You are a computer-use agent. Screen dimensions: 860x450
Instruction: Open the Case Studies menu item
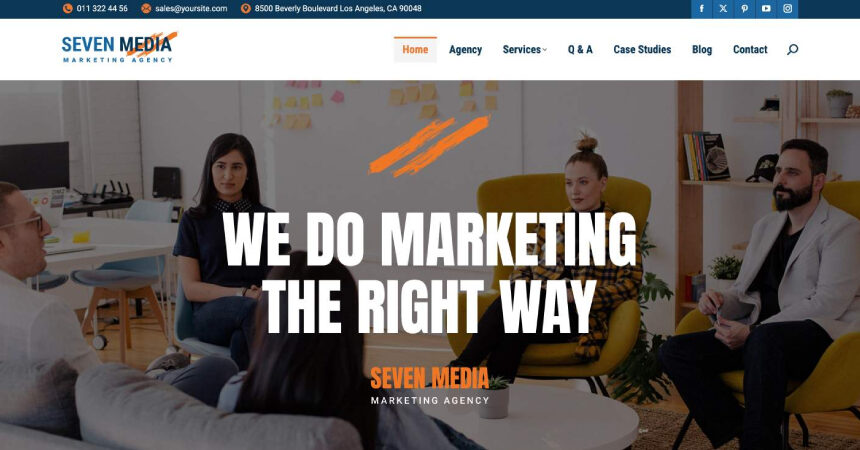pos(642,49)
